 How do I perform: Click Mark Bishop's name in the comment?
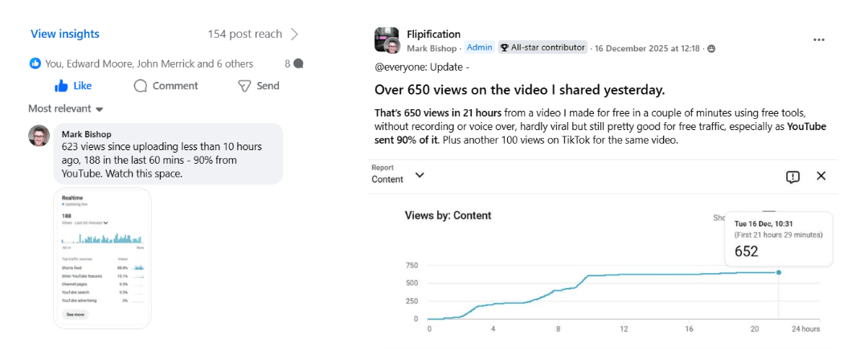pyautogui.click(x=86, y=133)
